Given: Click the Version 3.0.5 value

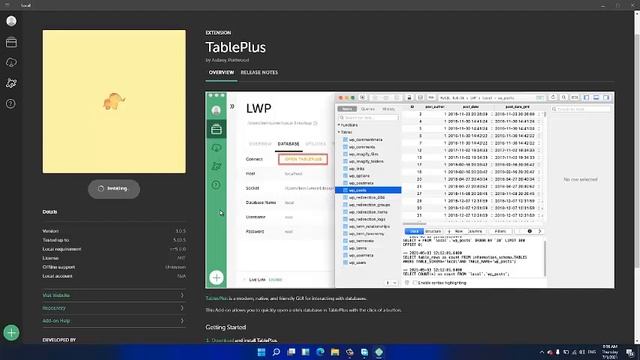Looking at the screenshot, I should tap(180, 231).
